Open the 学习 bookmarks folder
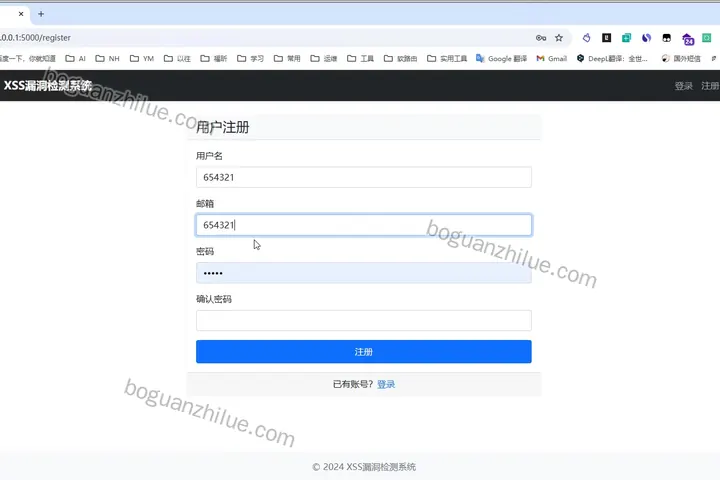Image resolution: width=720 pixels, height=480 pixels. (250, 58)
